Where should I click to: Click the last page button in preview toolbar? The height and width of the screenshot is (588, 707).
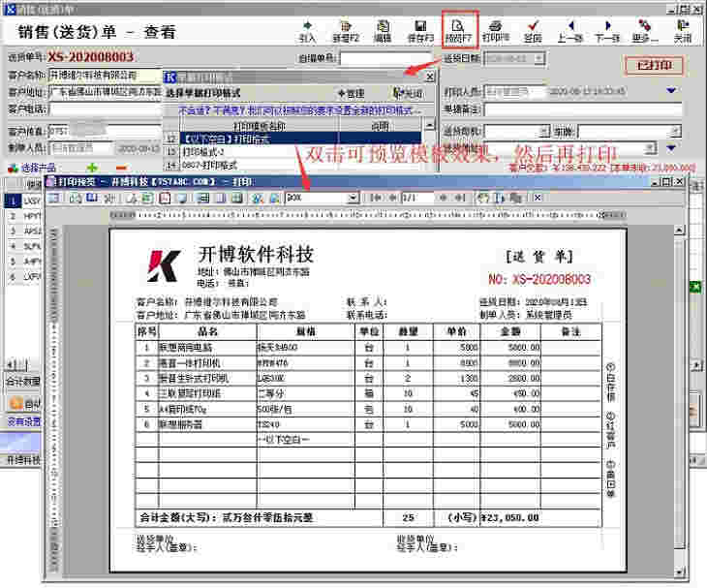460,198
